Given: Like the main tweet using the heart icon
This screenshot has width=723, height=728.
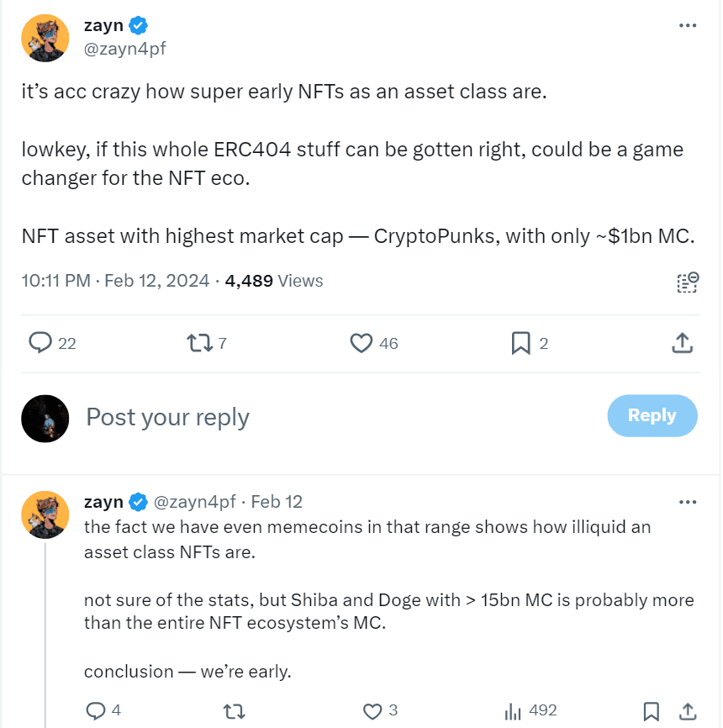Looking at the screenshot, I should [361, 343].
